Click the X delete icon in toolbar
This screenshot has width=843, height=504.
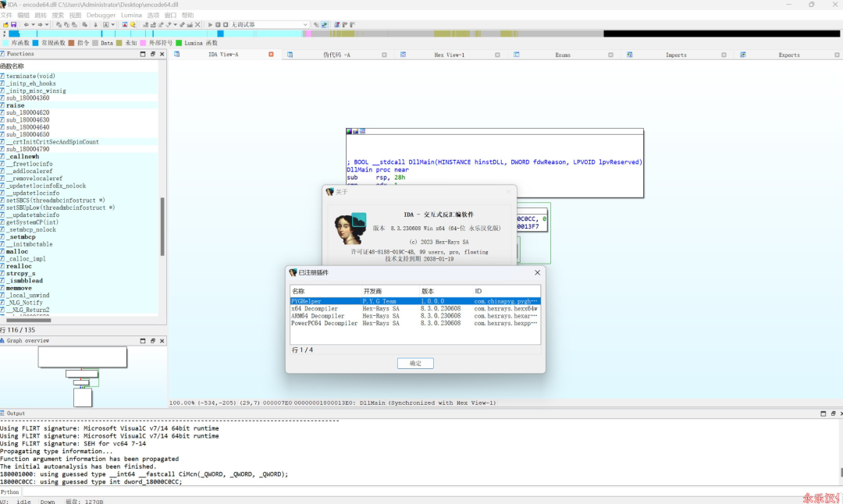click(197, 25)
